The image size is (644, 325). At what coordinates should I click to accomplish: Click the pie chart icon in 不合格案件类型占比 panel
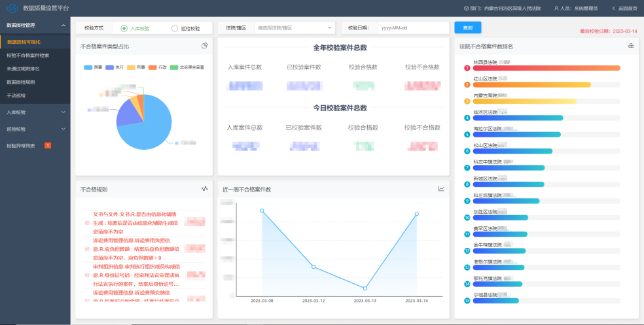coord(204,46)
